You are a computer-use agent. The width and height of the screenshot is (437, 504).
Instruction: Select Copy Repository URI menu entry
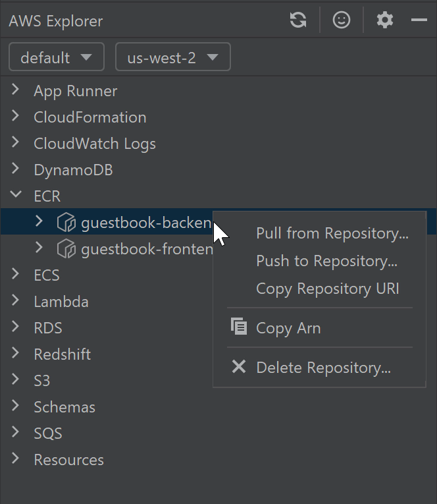[x=327, y=289]
